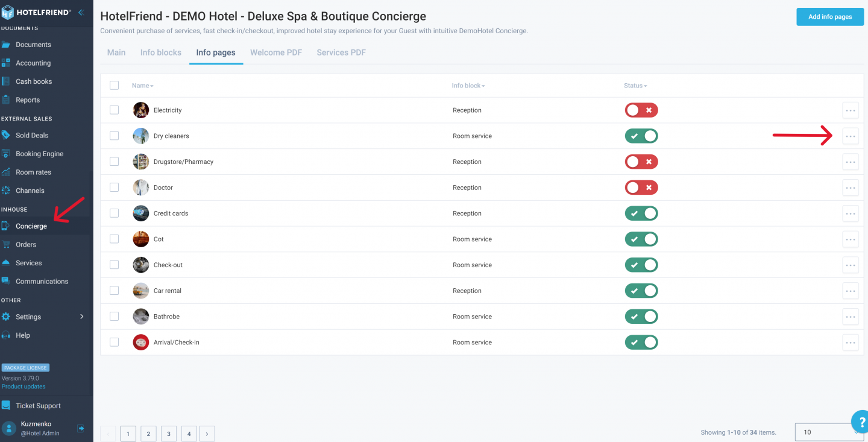This screenshot has height=442, width=868.
Task: Enable the Electricity status toggle
Action: [641, 110]
